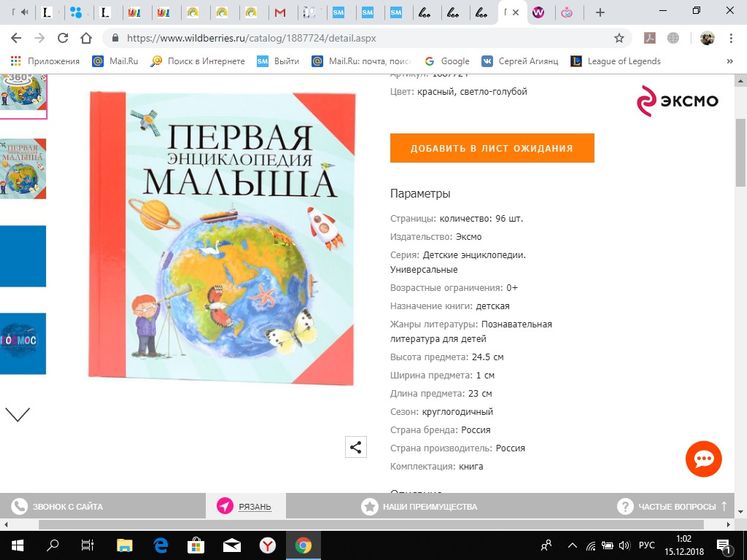Screen dimensions: 747x560
Task: Click Добавить в лист ожидания button
Action: point(492,148)
